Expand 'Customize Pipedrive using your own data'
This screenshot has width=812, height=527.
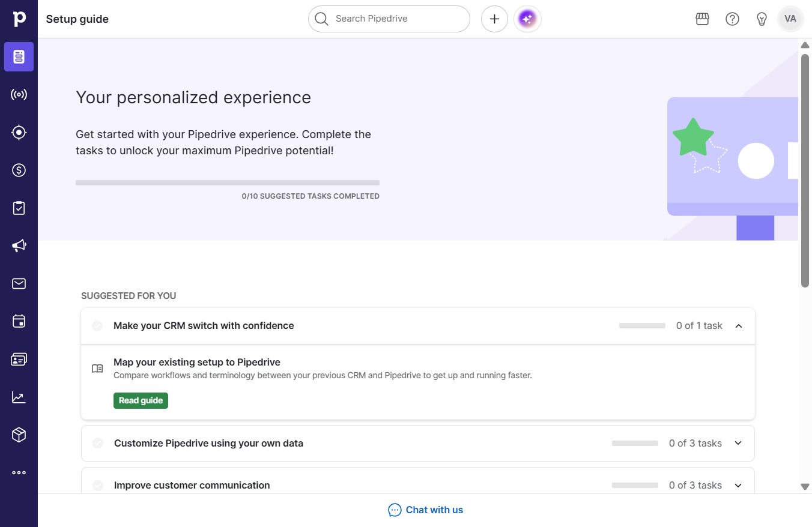(x=738, y=444)
